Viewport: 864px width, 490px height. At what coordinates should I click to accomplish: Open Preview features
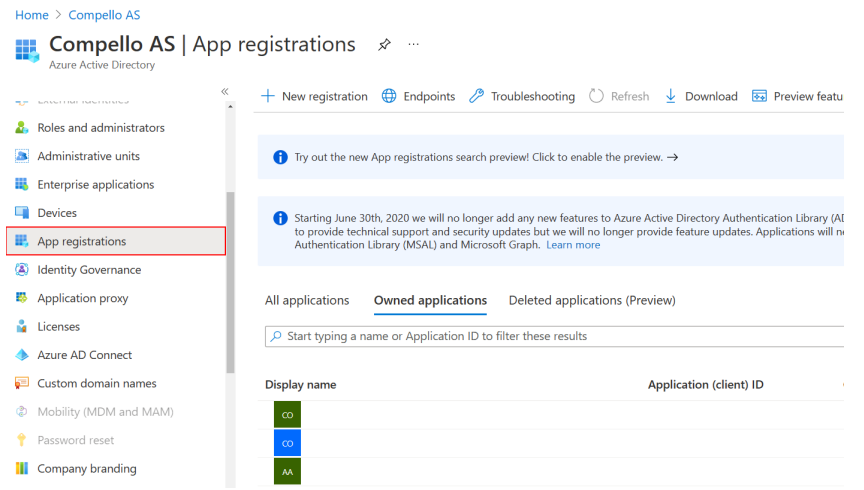(797, 96)
